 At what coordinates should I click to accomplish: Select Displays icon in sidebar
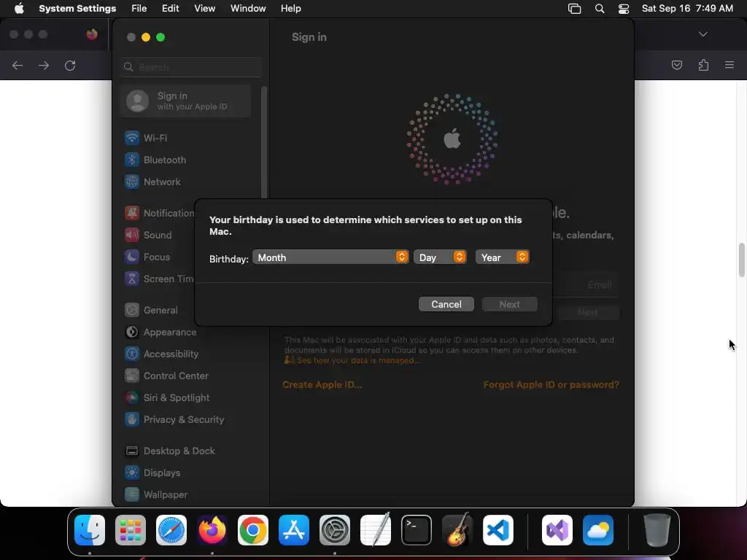pos(132,473)
